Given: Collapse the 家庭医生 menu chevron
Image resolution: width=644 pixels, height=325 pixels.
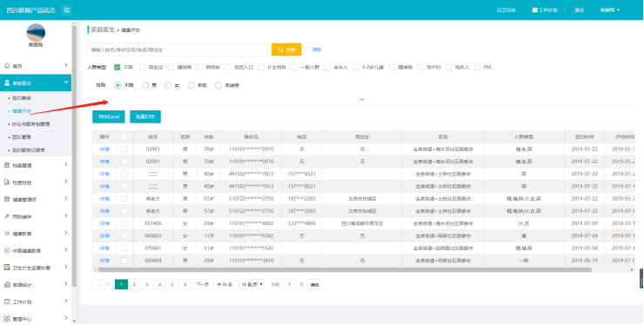Looking at the screenshot, I should pos(66,83).
